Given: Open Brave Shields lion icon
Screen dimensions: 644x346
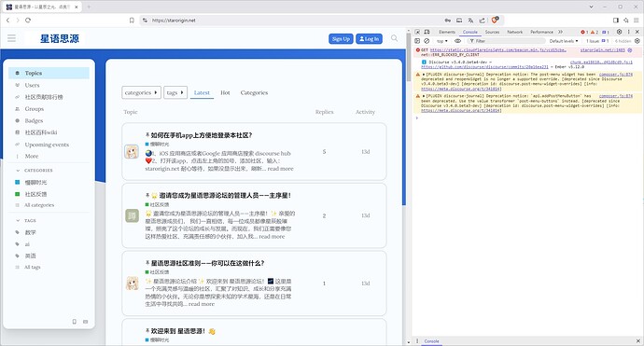Looking at the screenshot, I should (495, 20).
